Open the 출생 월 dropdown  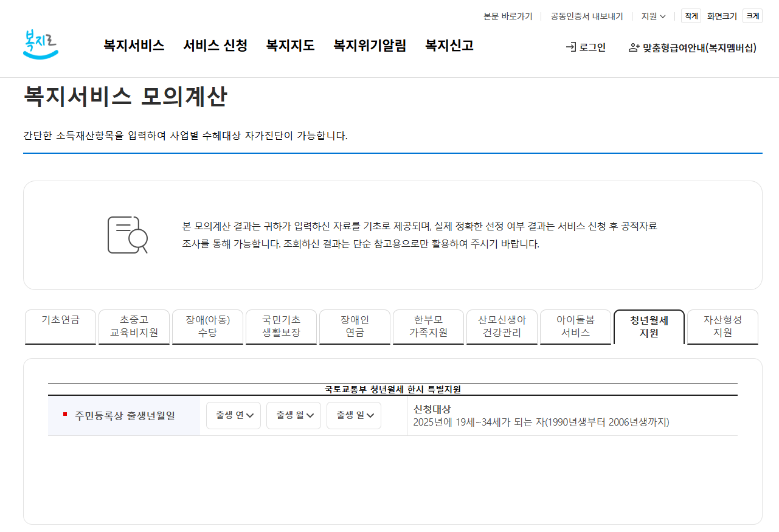point(293,415)
